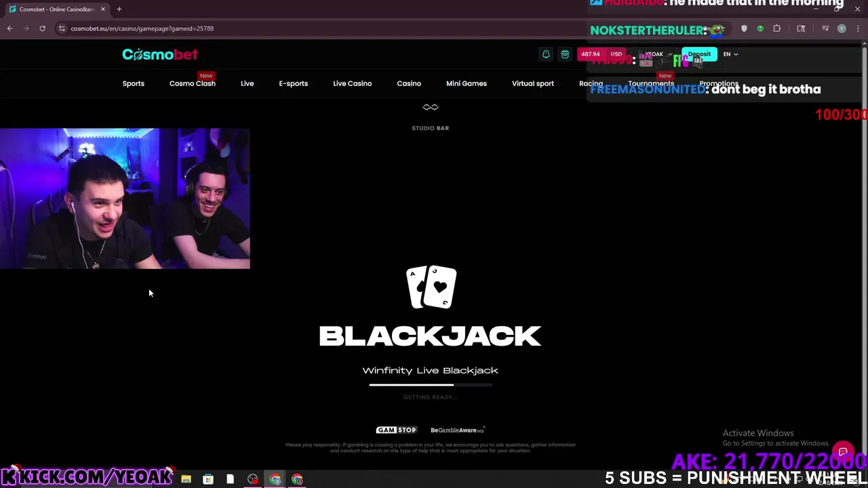This screenshot has height=488, width=868.
Task: Open the blank document taskbar icon
Action: (x=230, y=479)
